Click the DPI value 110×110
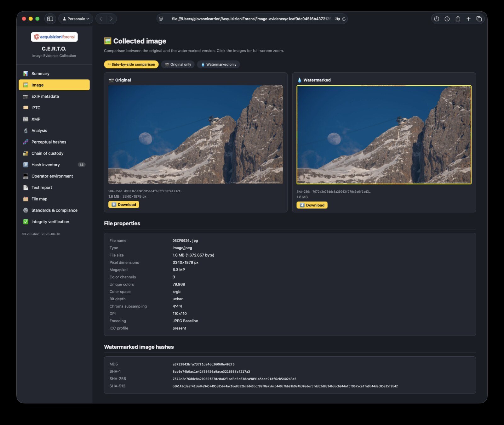The width and height of the screenshot is (504, 425). pyautogui.click(x=180, y=314)
